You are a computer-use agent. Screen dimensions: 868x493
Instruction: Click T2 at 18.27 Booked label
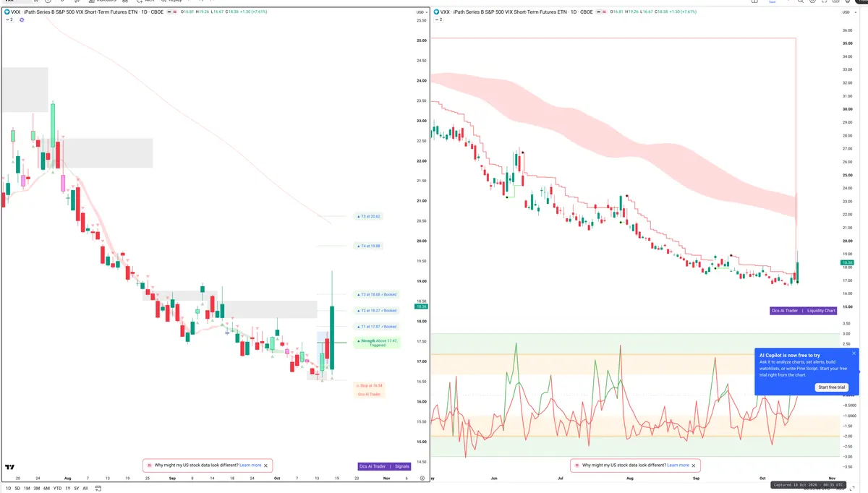(377, 310)
